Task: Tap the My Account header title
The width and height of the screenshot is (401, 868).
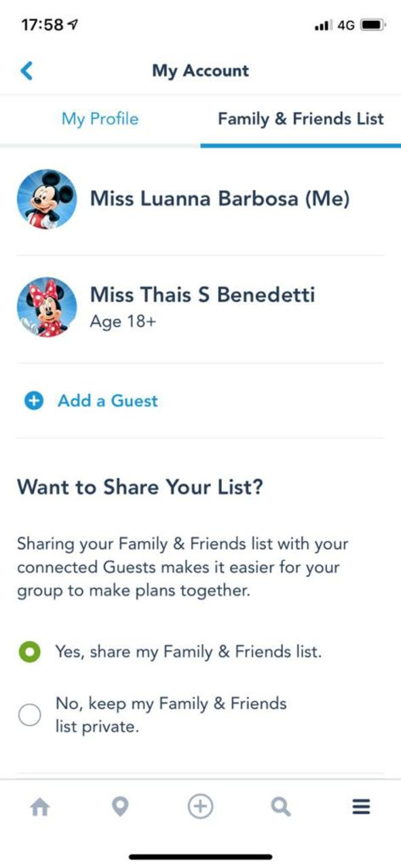Action: (200, 71)
